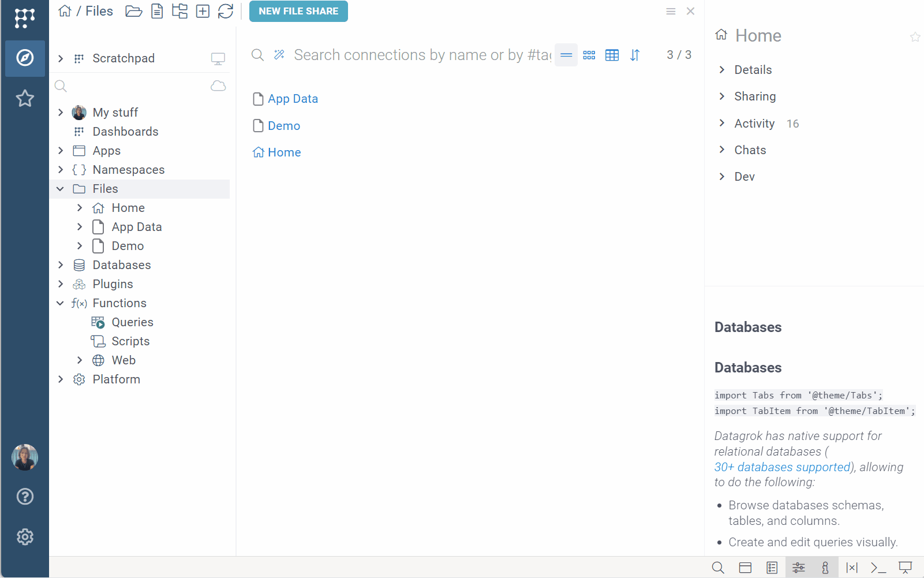The height and width of the screenshot is (578, 924).
Task: Select Dashboards in the browse tree
Action: pos(125,132)
